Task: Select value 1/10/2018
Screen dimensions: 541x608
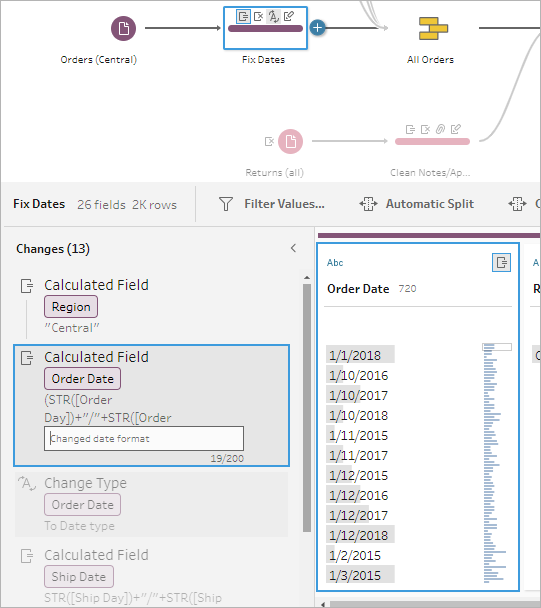Action: tap(360, 415)
